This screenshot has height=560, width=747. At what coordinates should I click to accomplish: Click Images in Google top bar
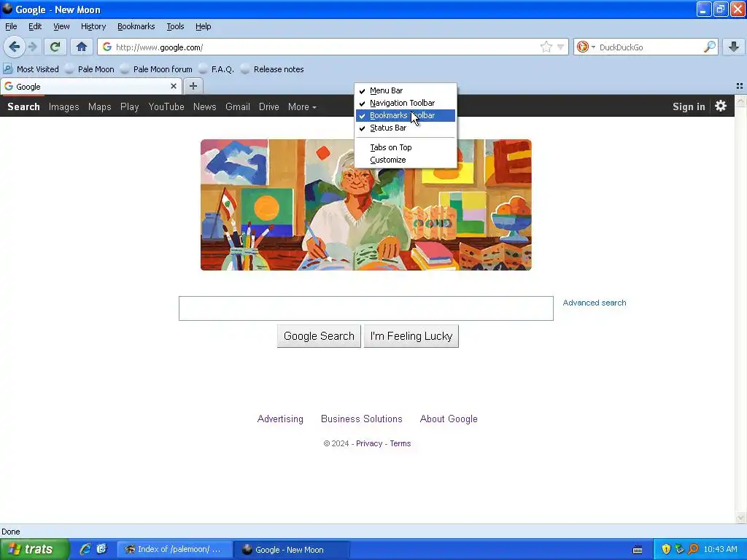tap(64, 106)
